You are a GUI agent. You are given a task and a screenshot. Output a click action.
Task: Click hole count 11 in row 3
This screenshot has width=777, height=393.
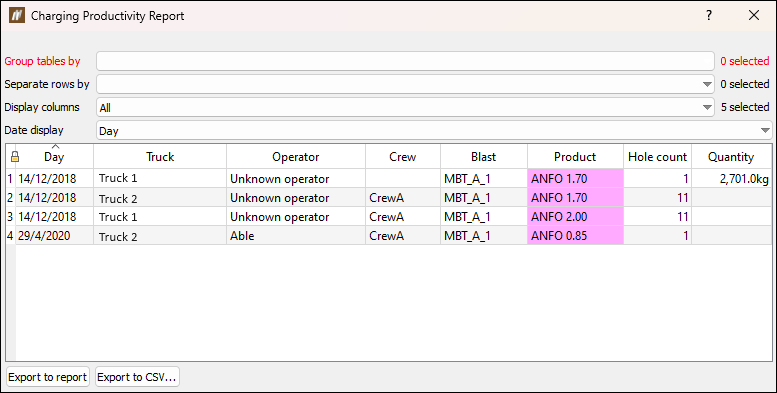click(658, 217)
